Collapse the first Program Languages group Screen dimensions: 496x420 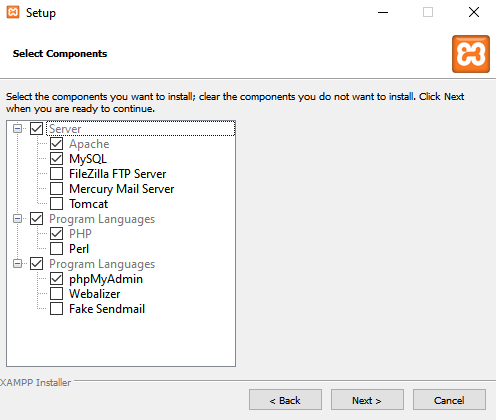[x=17, y=219]
